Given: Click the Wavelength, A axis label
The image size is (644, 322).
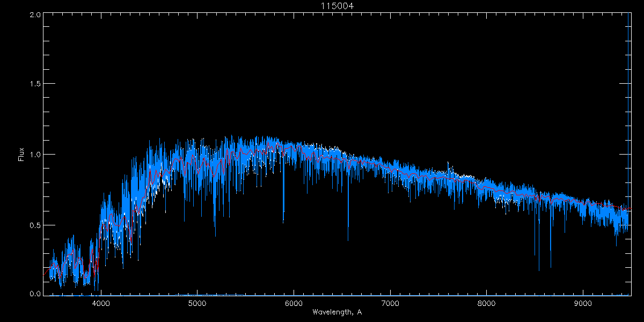Looking at the screenshot, I should click(x=336, y=312).
